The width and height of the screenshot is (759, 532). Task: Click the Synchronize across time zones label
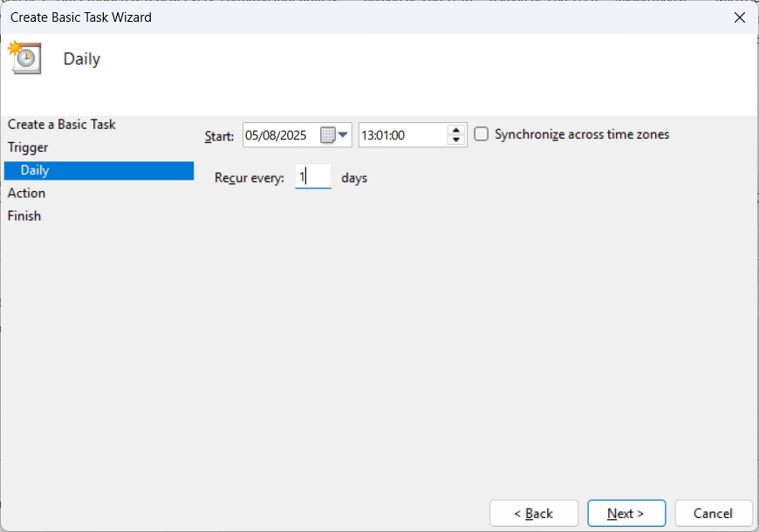click(x=582, y=134)
